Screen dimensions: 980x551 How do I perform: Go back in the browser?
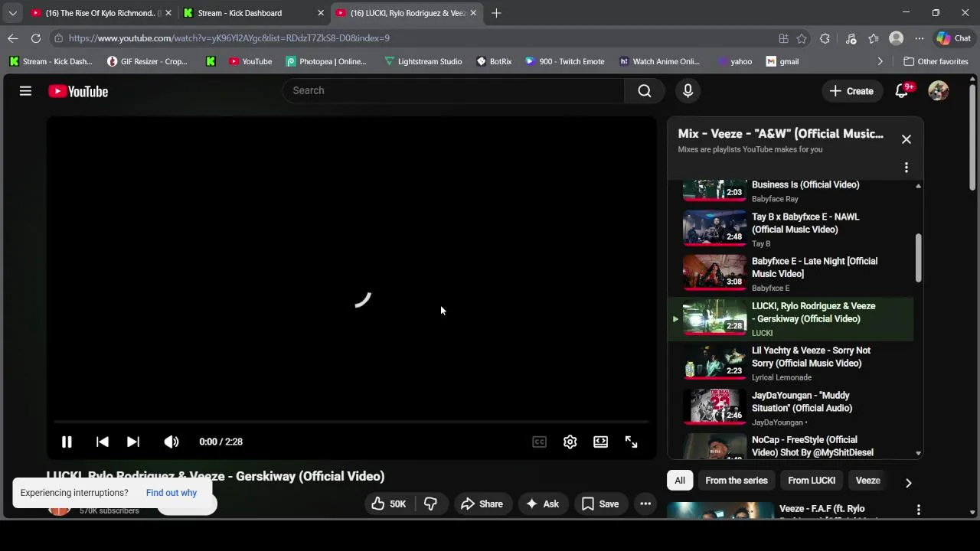pyautogui.click(x=13, y=38)
